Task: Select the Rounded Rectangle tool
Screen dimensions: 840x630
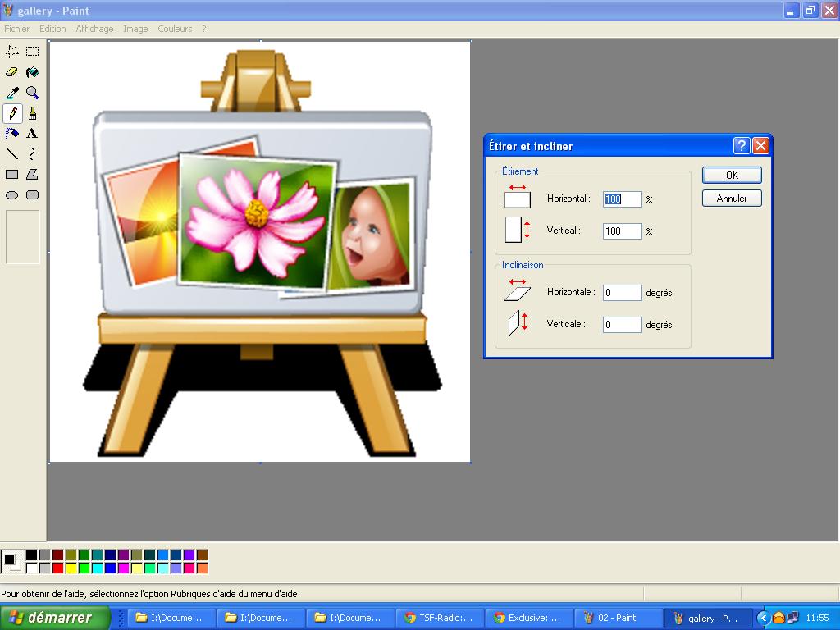Action: [x=33, y=195]
